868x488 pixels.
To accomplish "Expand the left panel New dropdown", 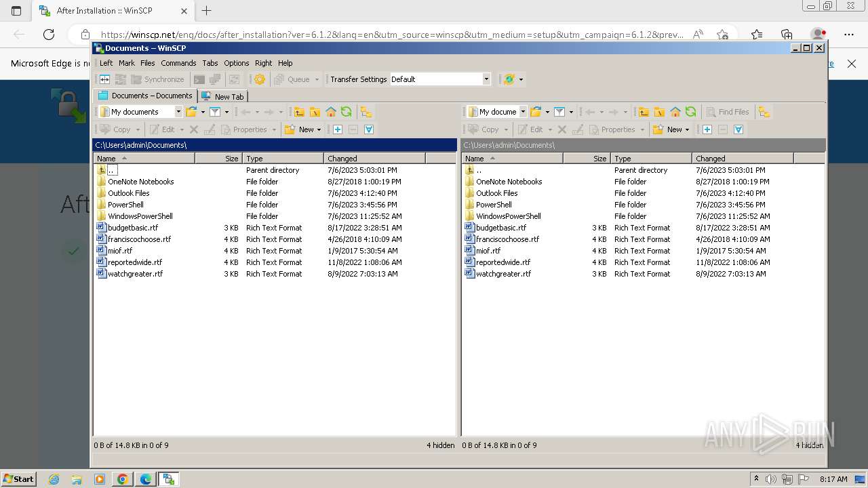I will click(x=319, y=129).
